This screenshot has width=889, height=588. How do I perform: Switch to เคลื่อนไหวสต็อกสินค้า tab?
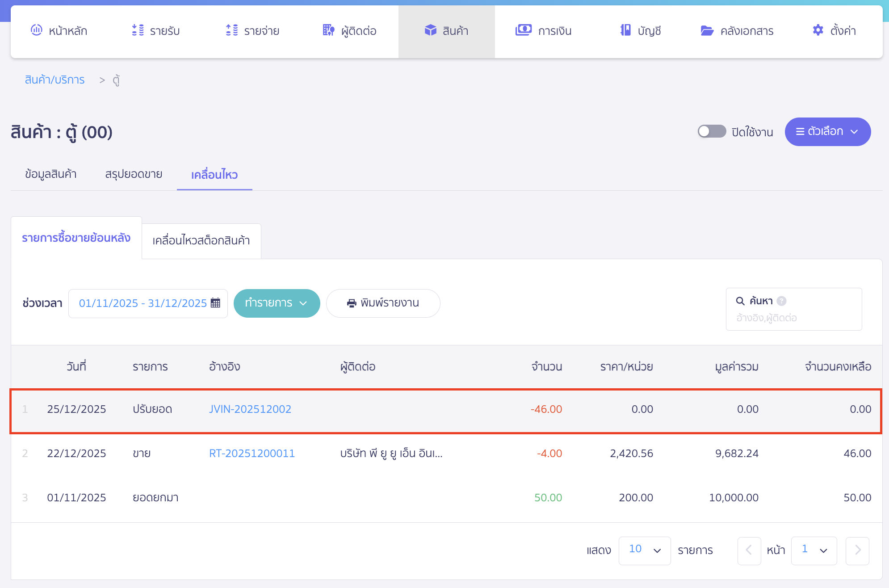(201, 241)
